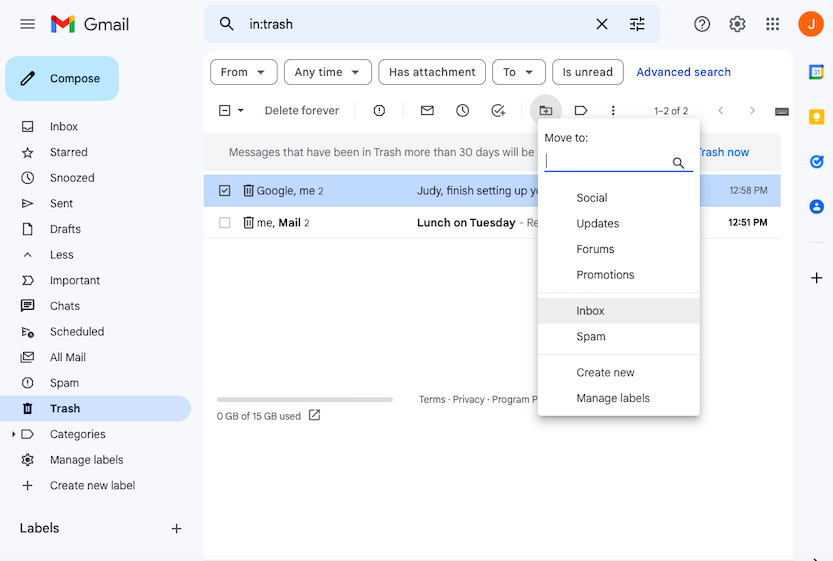
Task: Click Delete forever button
Action: coord(302,110)
